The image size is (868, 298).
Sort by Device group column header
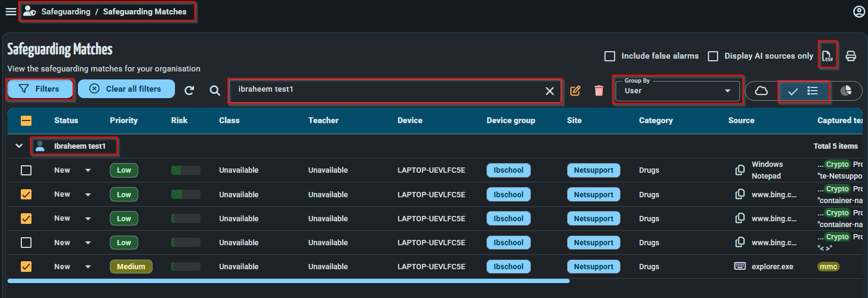click(x=511, y=120)
